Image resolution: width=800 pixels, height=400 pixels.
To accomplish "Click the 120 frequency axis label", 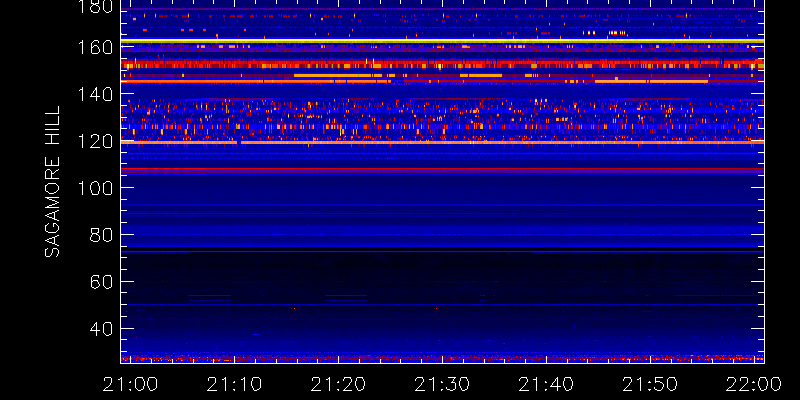I will point(95,141).
